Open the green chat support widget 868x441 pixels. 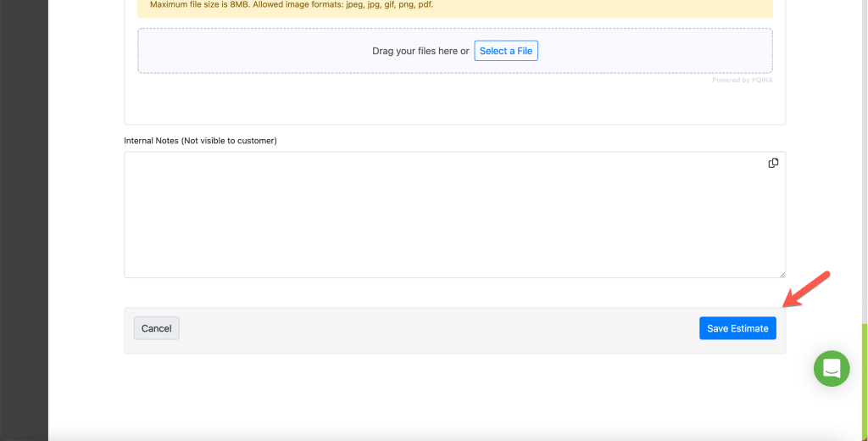click(x=831, y=368)
